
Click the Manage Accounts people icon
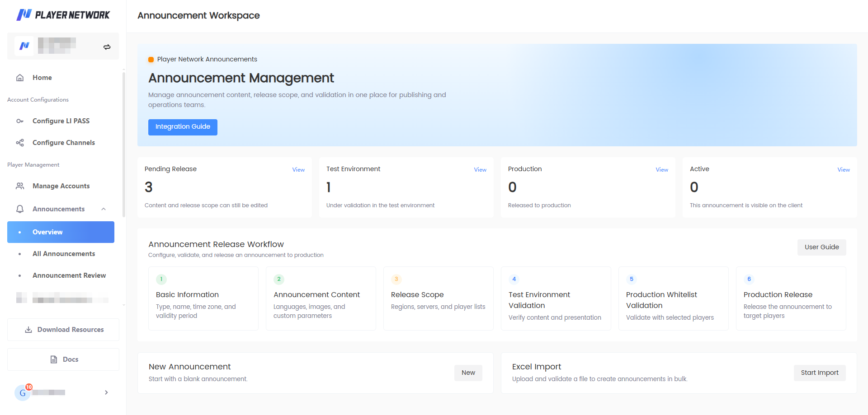pos(20,186)
